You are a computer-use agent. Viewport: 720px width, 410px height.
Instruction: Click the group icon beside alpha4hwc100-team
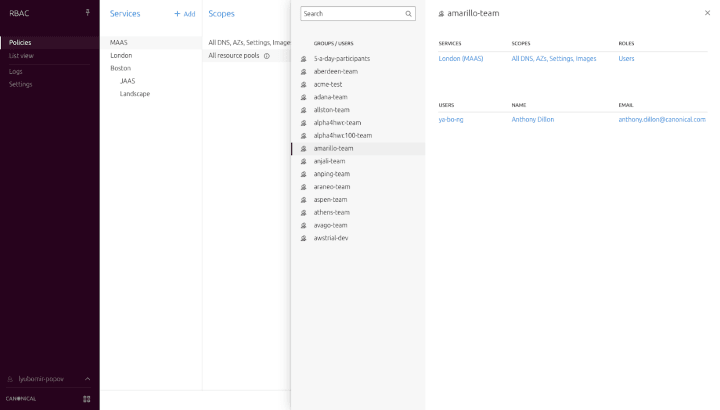304,136
